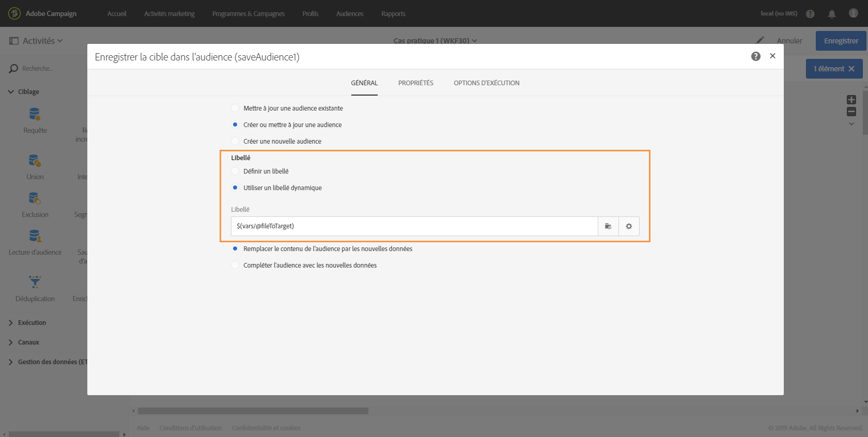
Task: Click the chevron below zoom buttons
Action: coord(851,124)
